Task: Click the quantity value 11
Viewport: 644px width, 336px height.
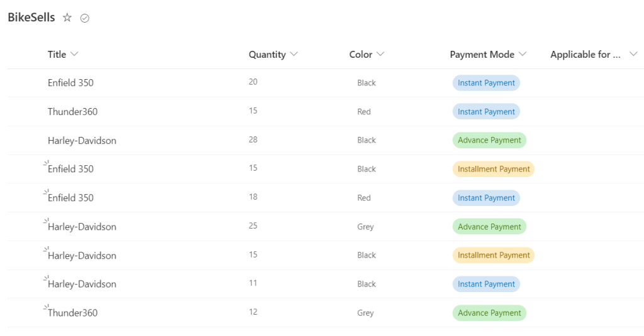Action: click(x=253, y=283)
